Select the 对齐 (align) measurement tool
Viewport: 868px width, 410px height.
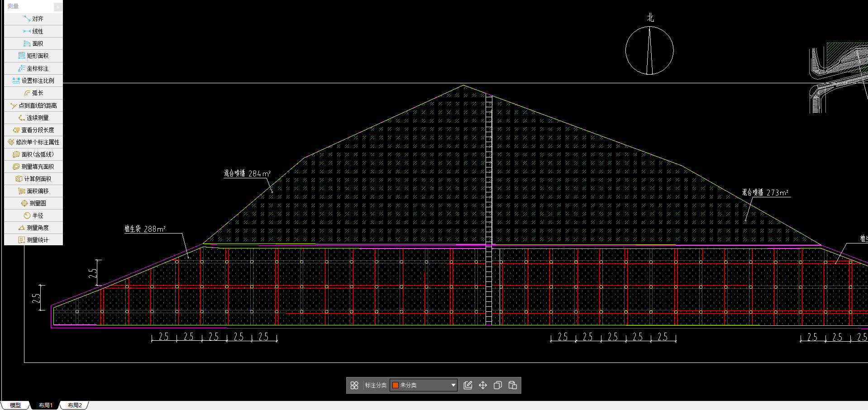click(x=33, y=19)
